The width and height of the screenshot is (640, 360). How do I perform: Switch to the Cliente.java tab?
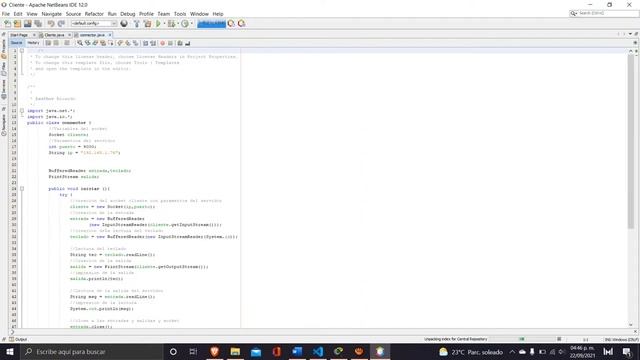pos(54,35)
